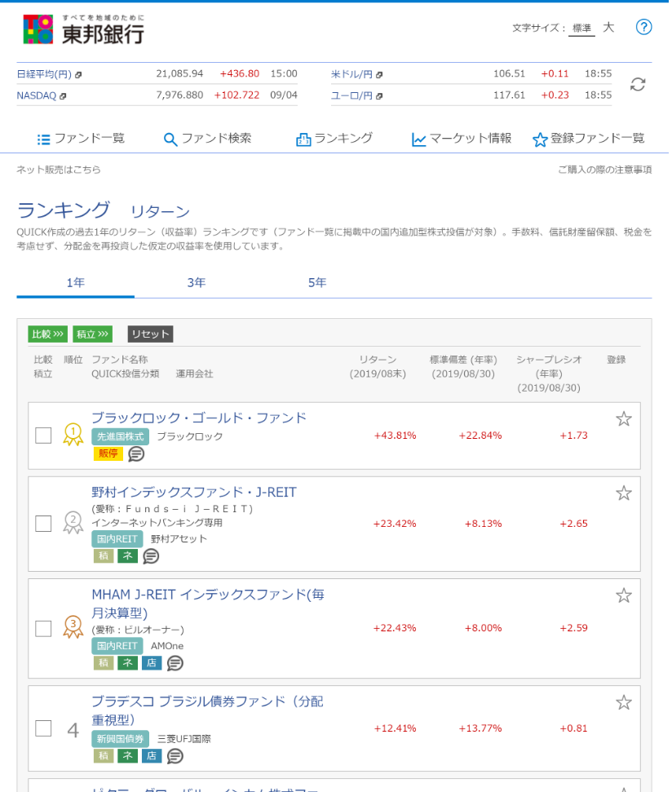The width and height of the screenshot is (672, 792).
Task: Open comment bubble icon for ブラックロック・ゴールド・ファンド
Action: coord(136,454)
